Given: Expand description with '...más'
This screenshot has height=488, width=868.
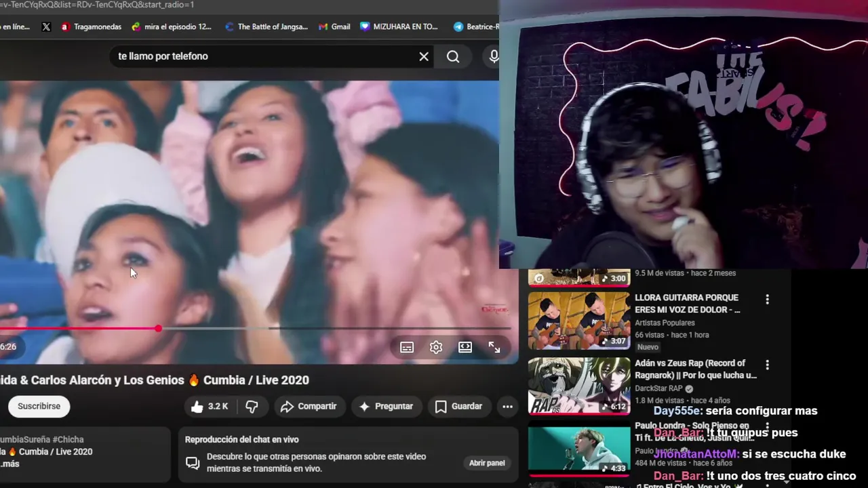Looking at the screenshot, I should click(x=9, y=464).
